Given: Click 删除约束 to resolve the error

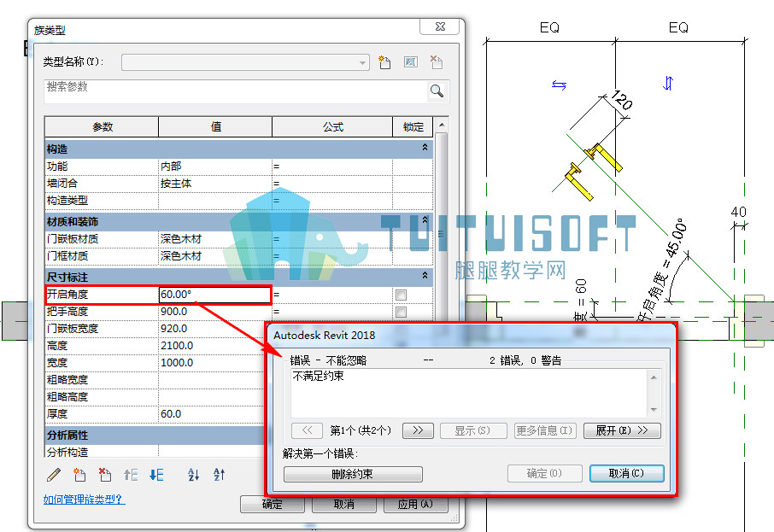Looking at the screenshot, I should coord(353,474).
